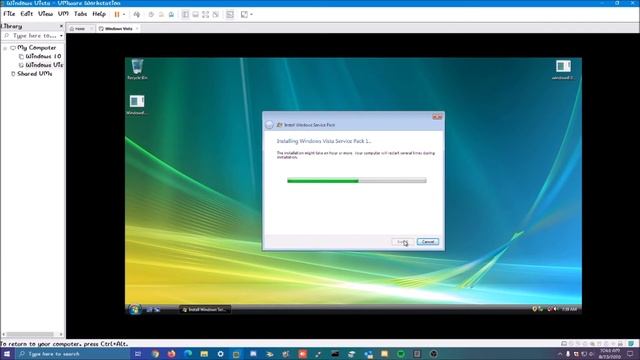Click Vista tray volume icon
This screenshot has width=640, height=360.
556,309
